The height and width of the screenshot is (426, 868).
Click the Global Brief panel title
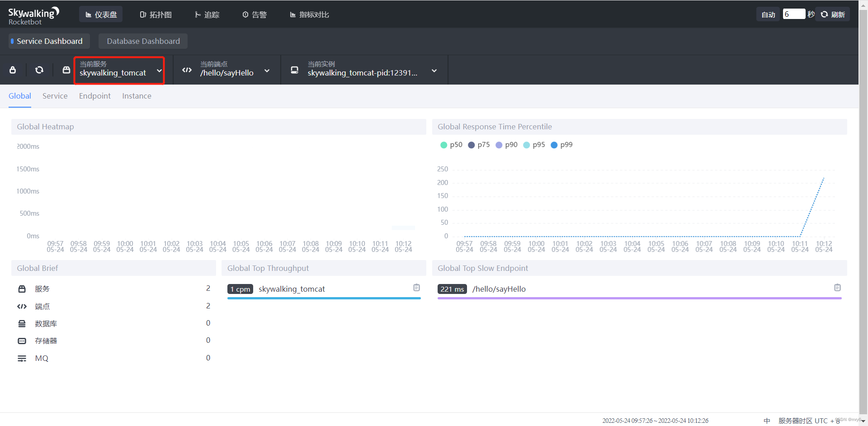(x=38, y=268)
